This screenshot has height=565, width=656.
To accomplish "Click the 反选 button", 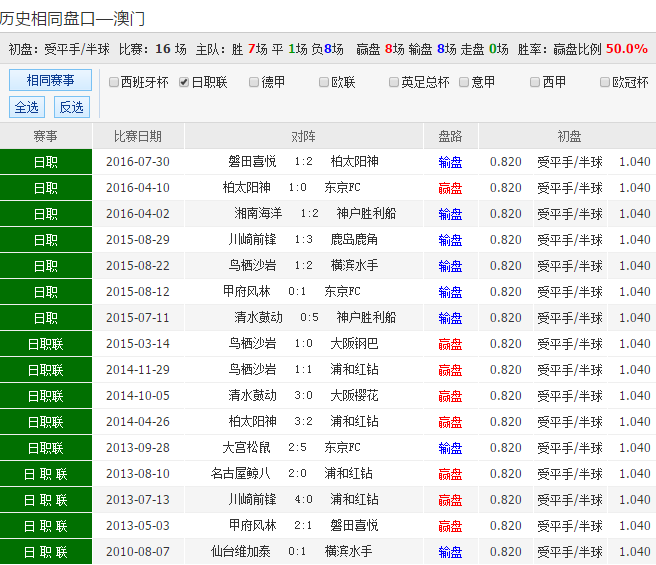I will [72, 107].
